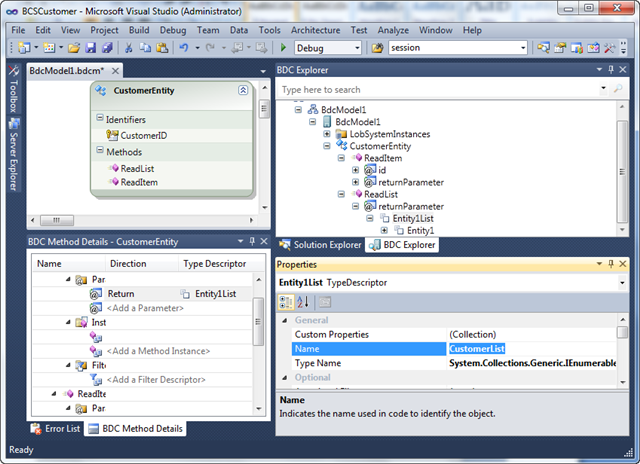Click the Copy toolbar icon
Viewport: 640px width, 464px height.
[145, 48]
